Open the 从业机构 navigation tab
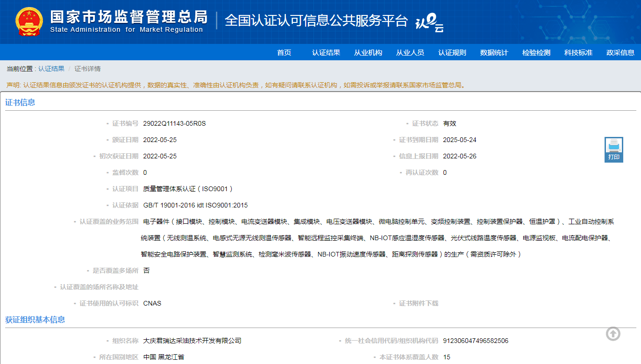641x364 pixels. coord(368,53)
